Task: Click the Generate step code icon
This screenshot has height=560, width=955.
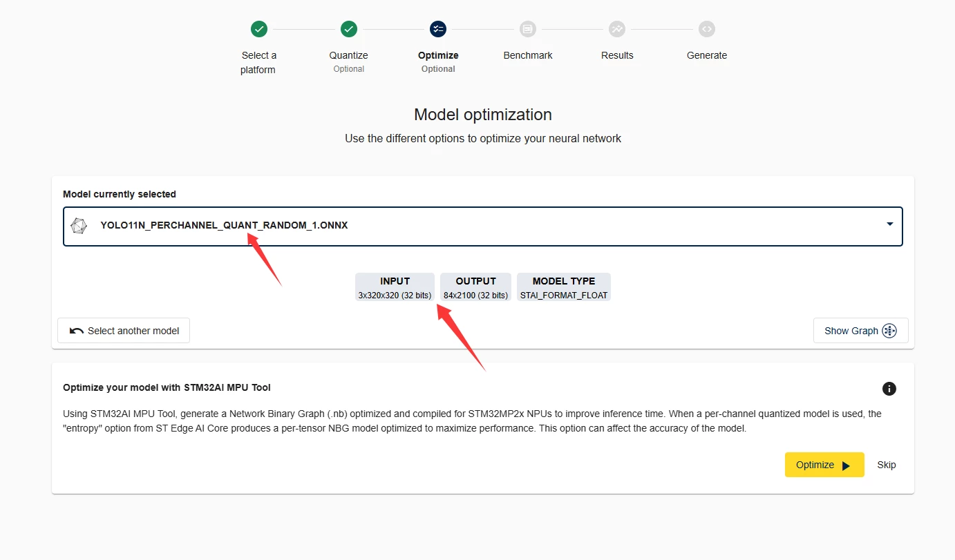Action: (x=707, y=29)
